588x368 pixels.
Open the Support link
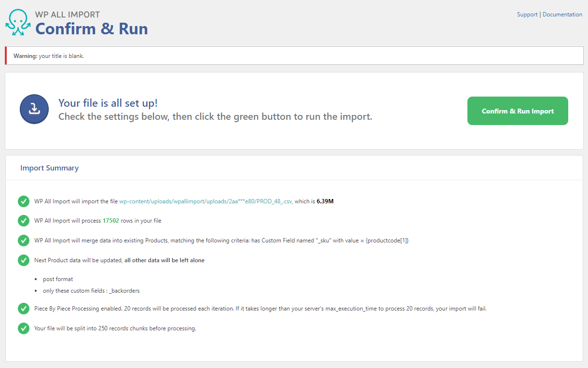pyautogui.click(x=527, y=14)
